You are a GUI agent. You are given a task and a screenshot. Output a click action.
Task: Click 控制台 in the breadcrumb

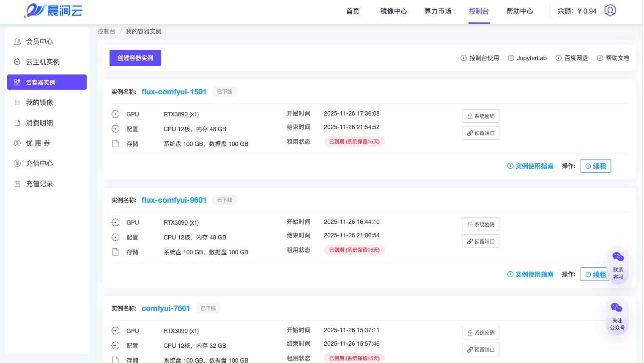point(106,31)
